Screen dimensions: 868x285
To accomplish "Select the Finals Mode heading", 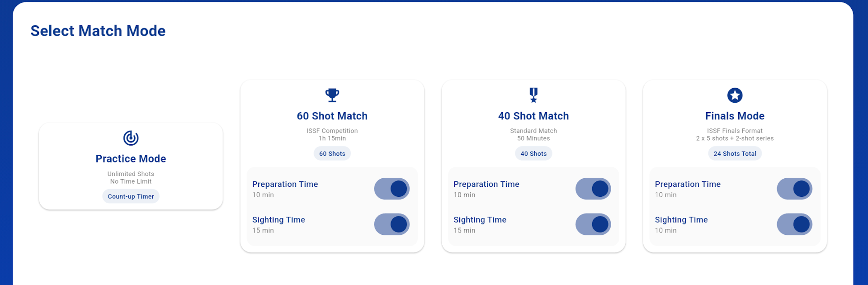I will tap(735, 116).
